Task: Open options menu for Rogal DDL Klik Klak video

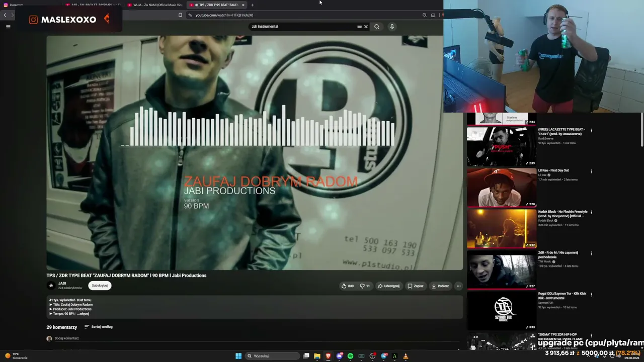Action: coord(591,294)
